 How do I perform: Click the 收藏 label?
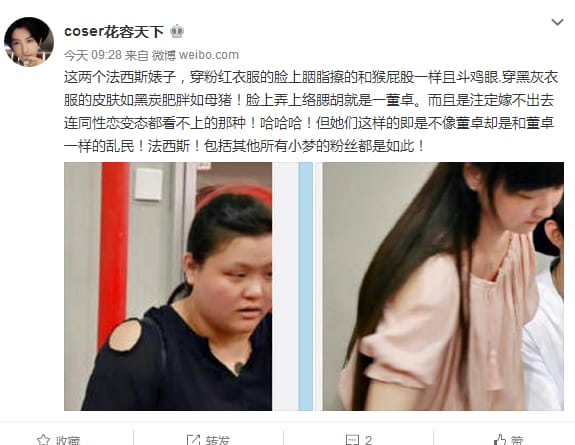point(68,440)
